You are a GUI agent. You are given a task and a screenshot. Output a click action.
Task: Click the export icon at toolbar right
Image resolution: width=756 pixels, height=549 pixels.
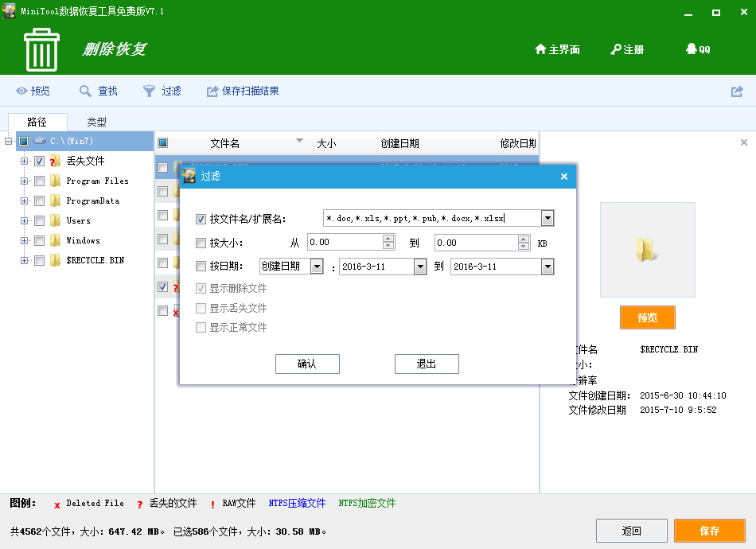(x=737, y=91)
